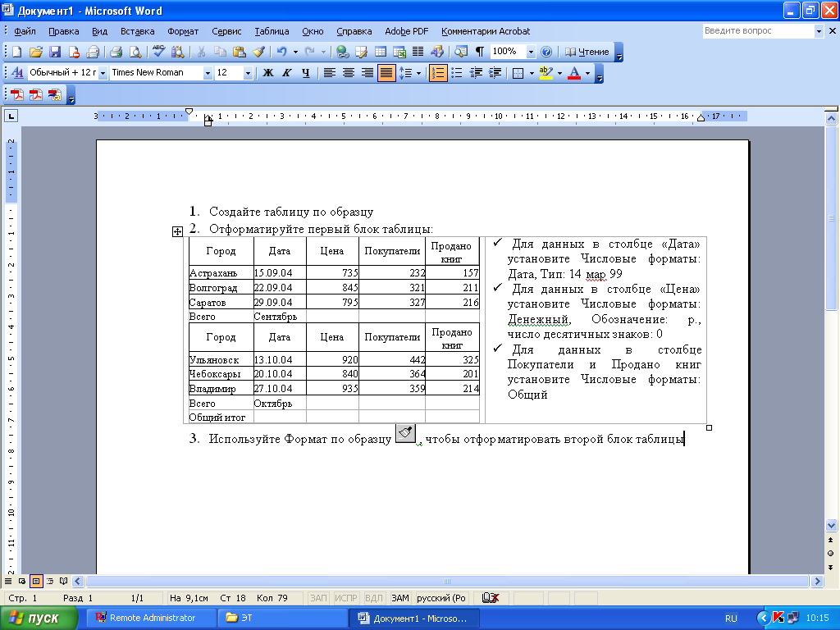Open the Styles and Formatting pane
The height and width of the screenshot is (630, 840).
point(17,73)
